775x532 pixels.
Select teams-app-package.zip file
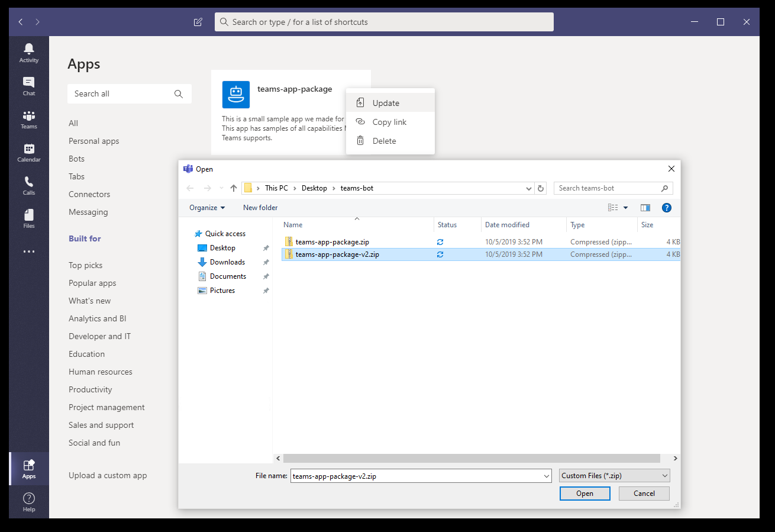click(x=332, y=242)
